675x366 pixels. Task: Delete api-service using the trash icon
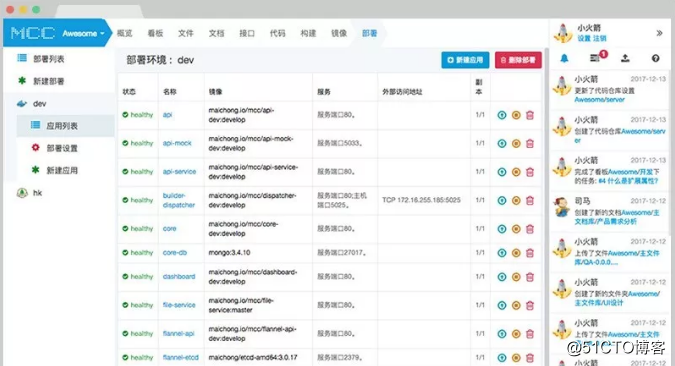point(530,172)
